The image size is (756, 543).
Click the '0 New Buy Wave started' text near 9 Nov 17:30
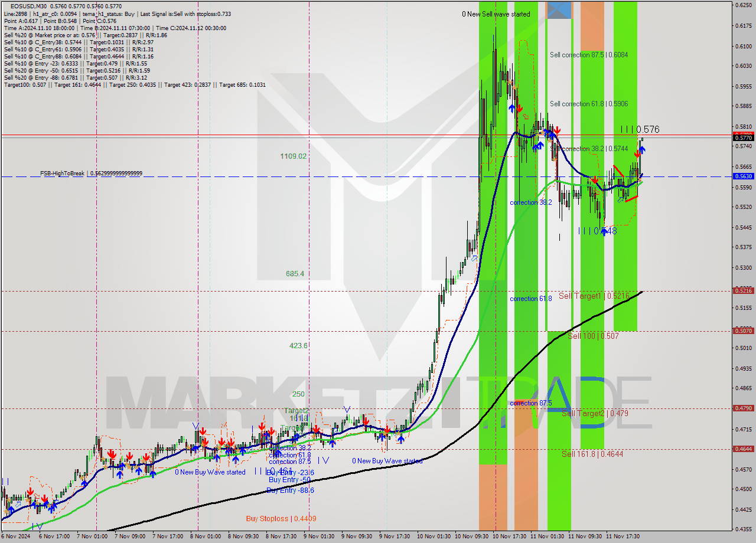click(x=387, y=461)
